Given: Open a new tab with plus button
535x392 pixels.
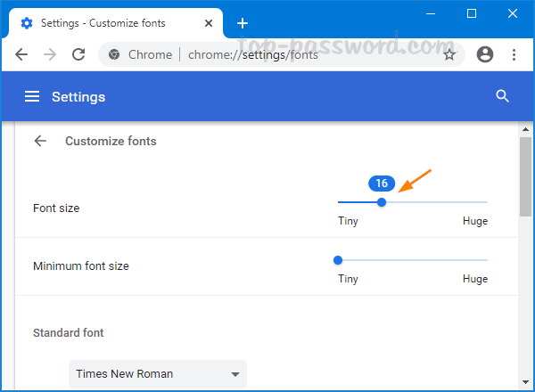Looking at the screenshot, I should (242, 23).
